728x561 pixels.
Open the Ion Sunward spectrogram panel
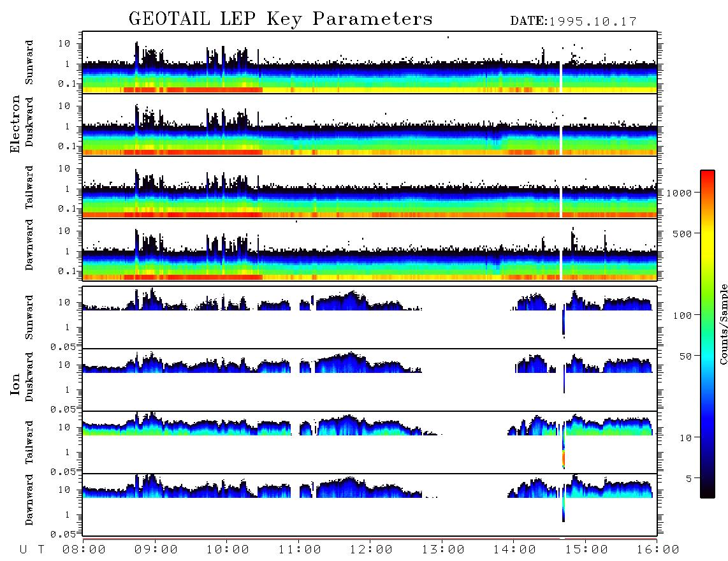pyautogui.click(x=370, y=317)
